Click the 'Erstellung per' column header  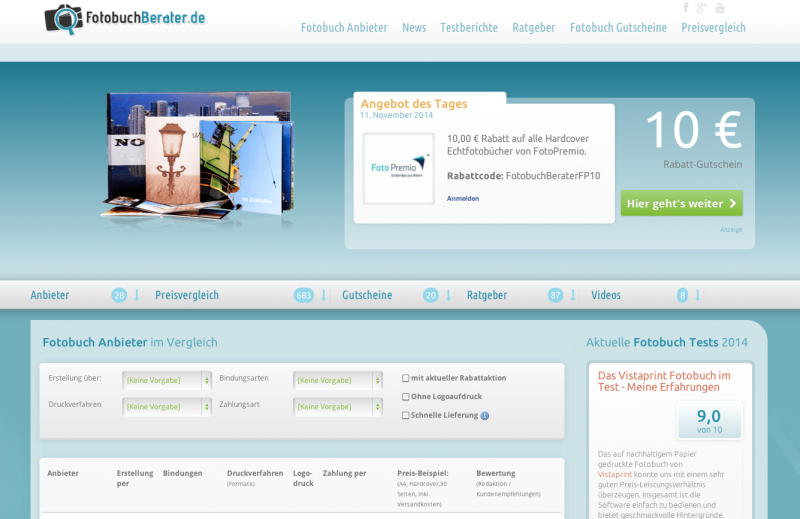[x=135, y=478]
